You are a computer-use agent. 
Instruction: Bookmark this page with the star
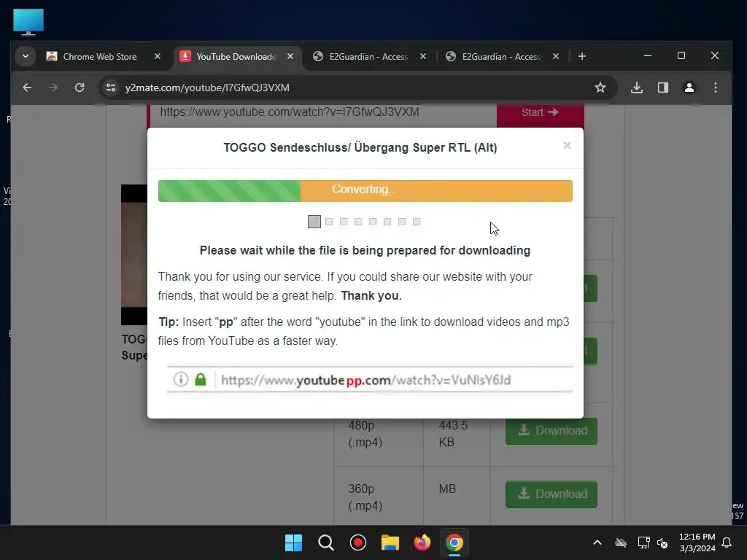(600, 87)
